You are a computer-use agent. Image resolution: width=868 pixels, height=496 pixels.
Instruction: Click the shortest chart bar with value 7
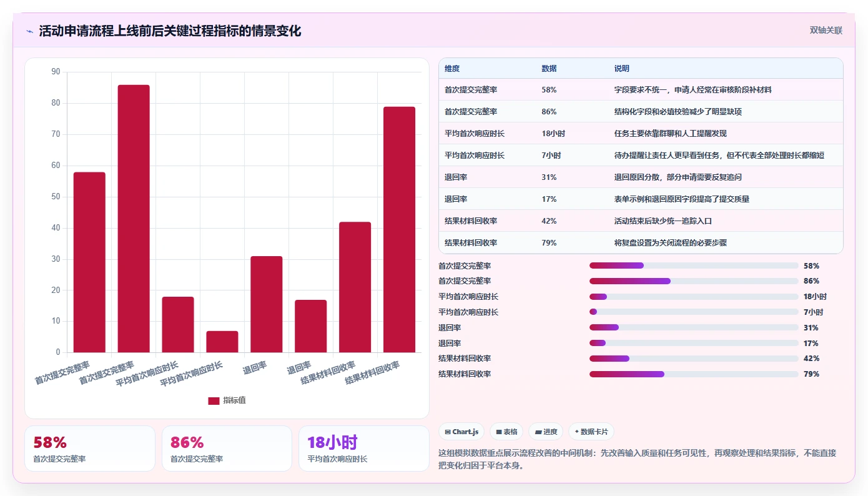point(222,342)
